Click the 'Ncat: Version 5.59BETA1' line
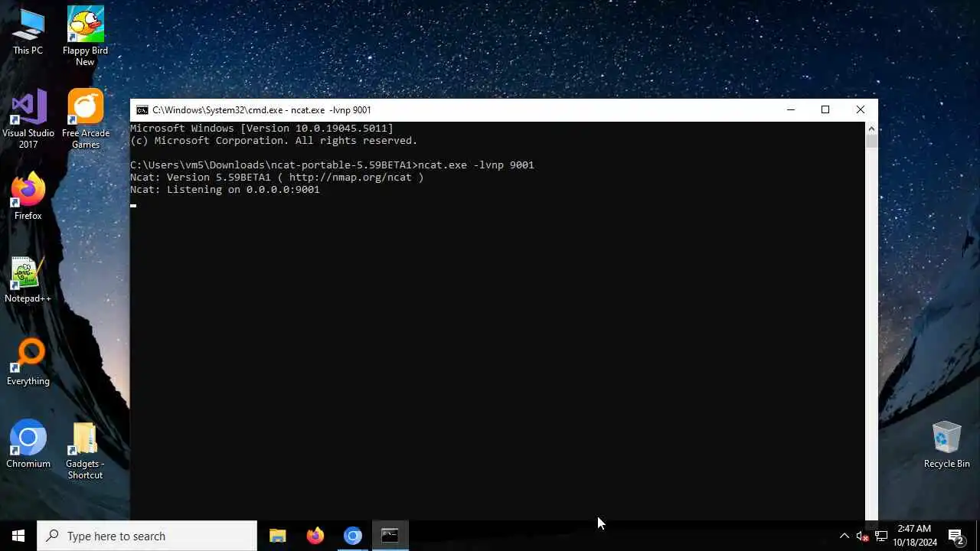This screenshot has height=551, width=980. [277, 178]
